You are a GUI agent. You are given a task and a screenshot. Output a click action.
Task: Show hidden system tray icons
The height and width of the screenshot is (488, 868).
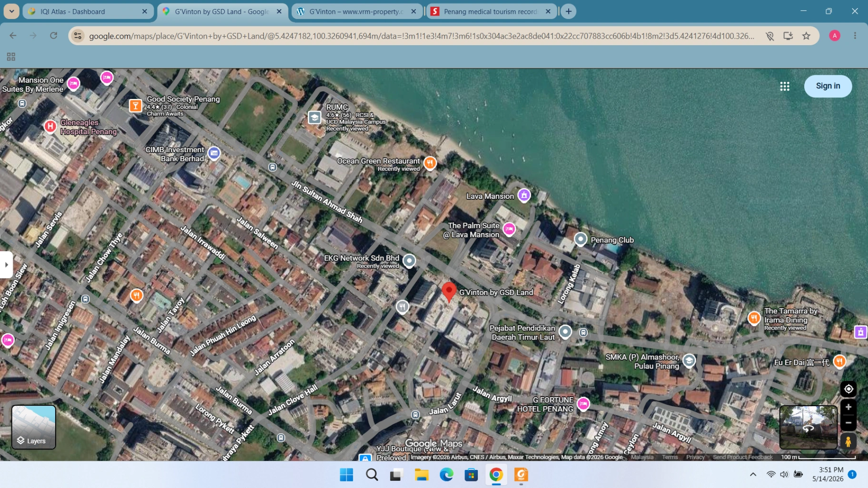pos(753,474)
